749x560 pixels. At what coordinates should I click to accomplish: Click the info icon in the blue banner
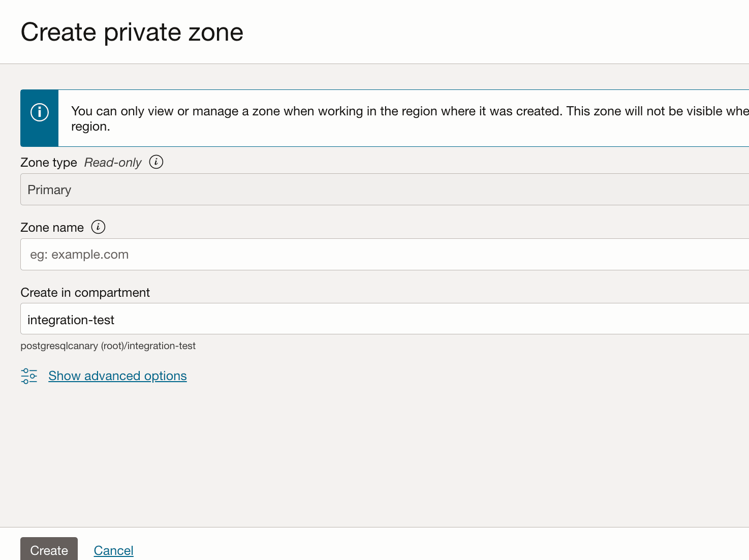click(x=40, y=112)
